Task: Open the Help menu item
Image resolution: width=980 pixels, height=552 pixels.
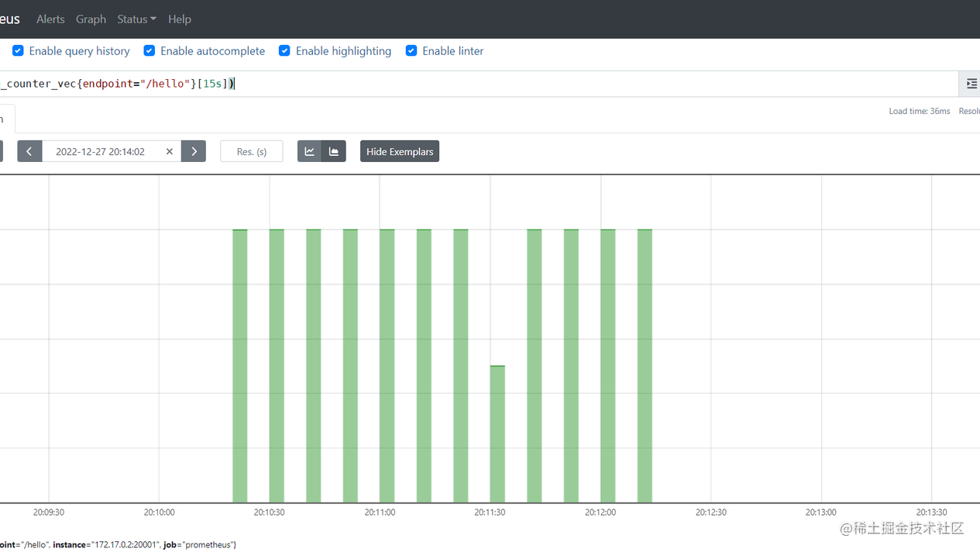Action: 179,19
